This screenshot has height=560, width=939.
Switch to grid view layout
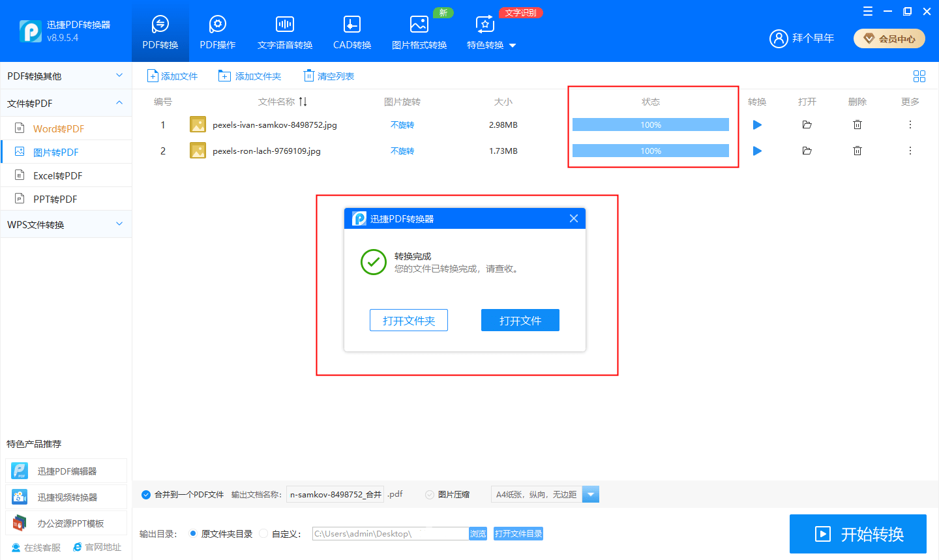[919, 76]
